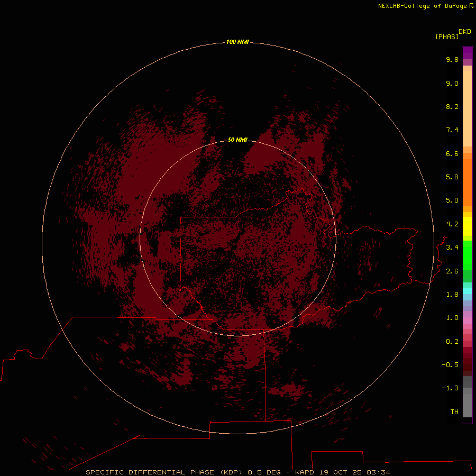
Task: Click the yellow segment of colorbar
Action: (467, 226)
